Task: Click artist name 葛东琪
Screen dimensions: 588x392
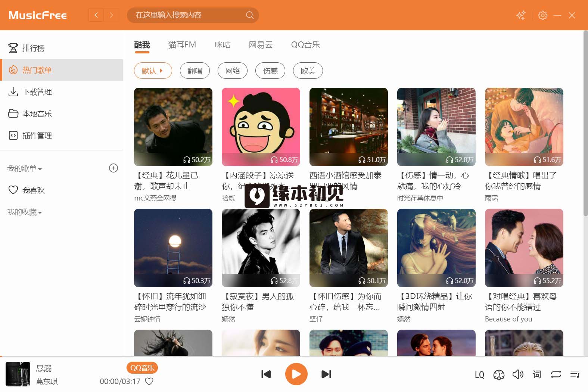Action: point(47,382)
